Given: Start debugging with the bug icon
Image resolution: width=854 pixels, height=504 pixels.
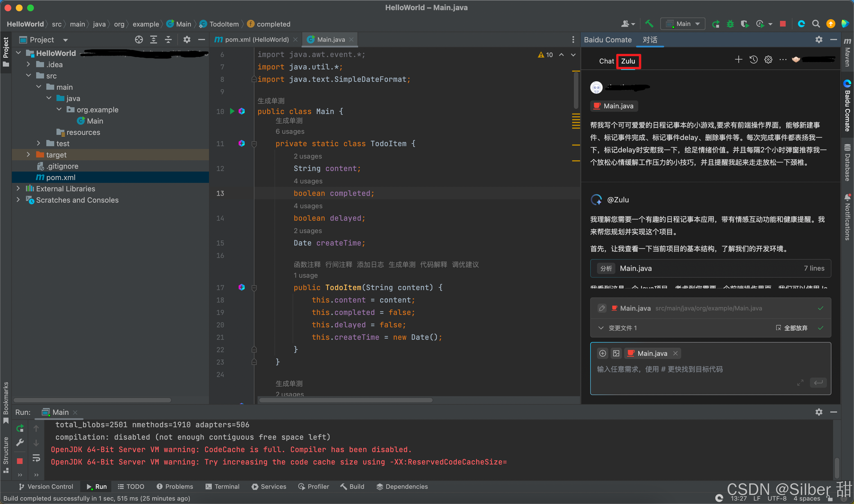Looking at the screenshot, I should coord(730,24).
